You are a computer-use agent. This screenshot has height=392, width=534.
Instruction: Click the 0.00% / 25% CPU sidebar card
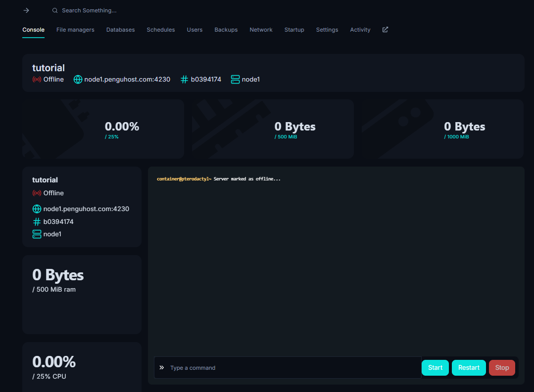(x=82, y=367)
